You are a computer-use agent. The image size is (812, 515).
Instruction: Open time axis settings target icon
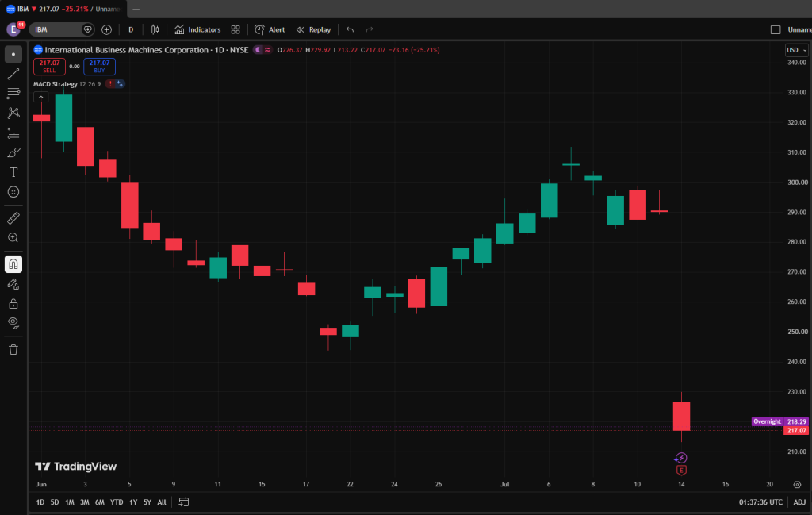pos(797,484)
